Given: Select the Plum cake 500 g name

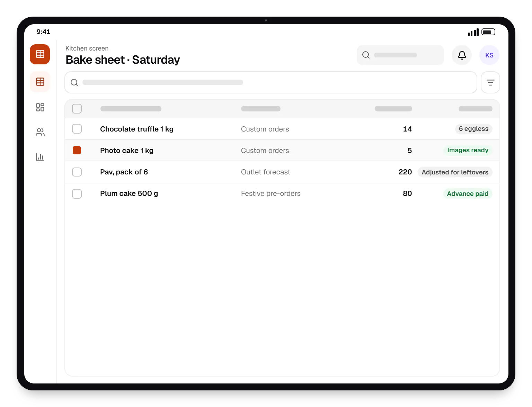Looking at the screenshot, I should pos(129,193).
